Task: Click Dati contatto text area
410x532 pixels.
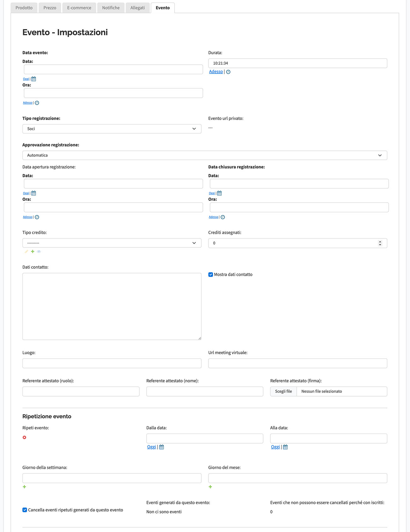Action: click(112, 307)
